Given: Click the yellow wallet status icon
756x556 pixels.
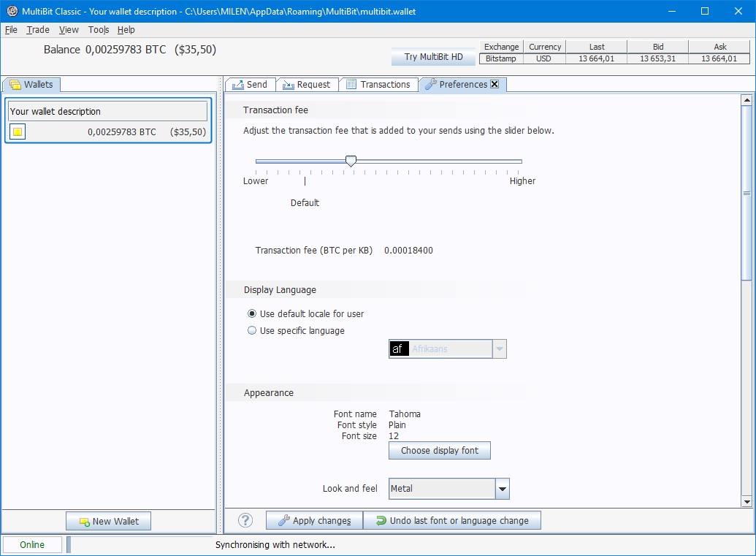Looking at the screenshot, I should (18, 132).
